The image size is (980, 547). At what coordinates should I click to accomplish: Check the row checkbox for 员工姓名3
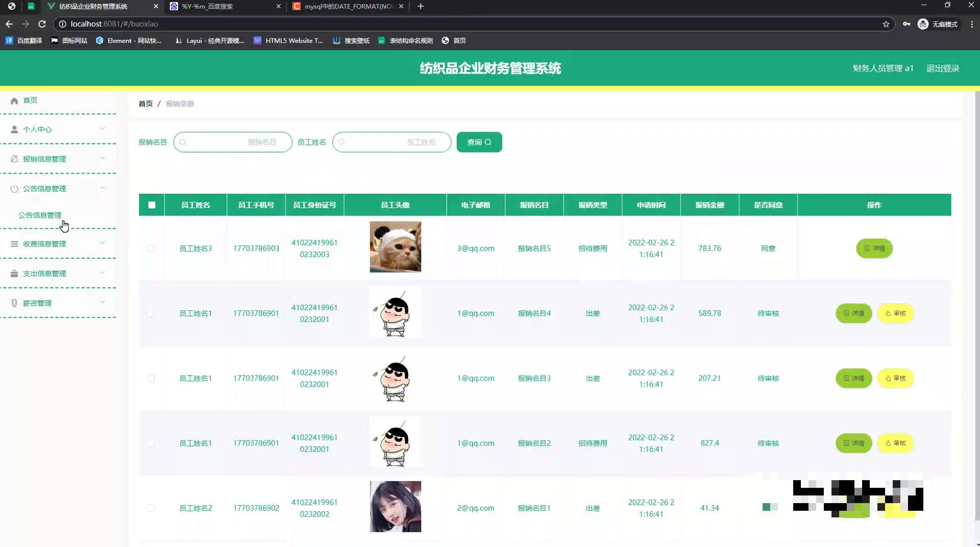coord(151,248)
